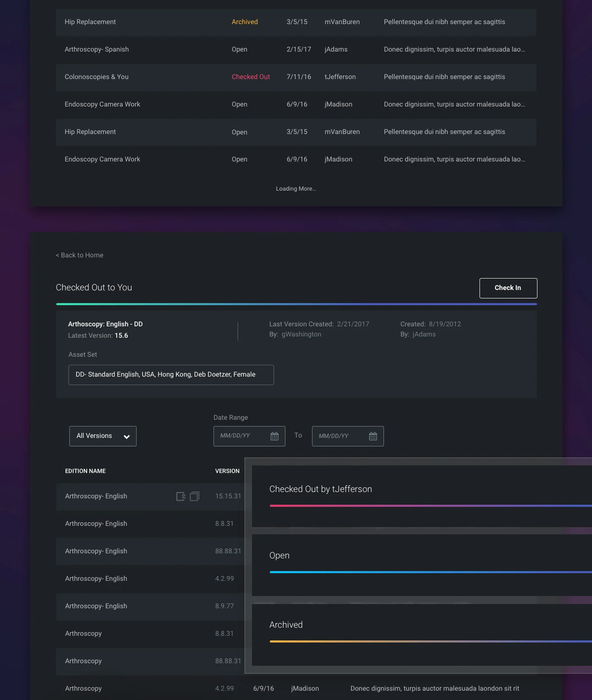592x700 pixels.
Task: Click the Checked Out by tJefferson heading
Action: (x=321, y=489)
